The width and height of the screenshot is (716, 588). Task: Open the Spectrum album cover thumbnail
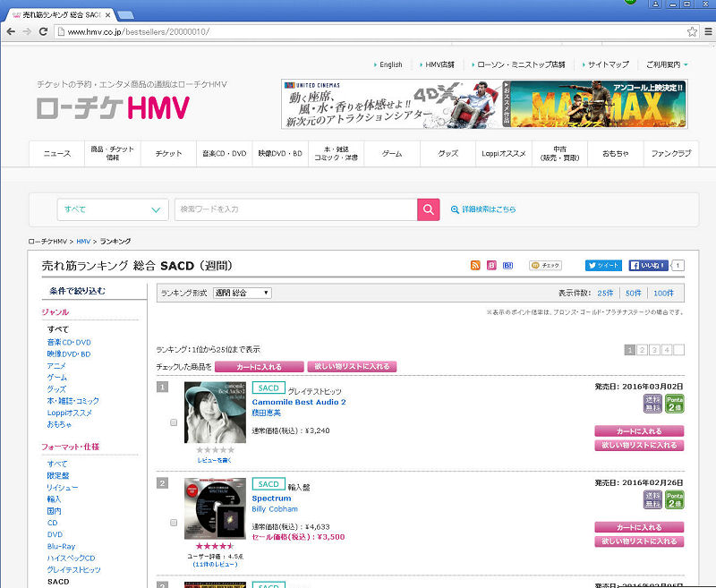(x=215, y=508)
